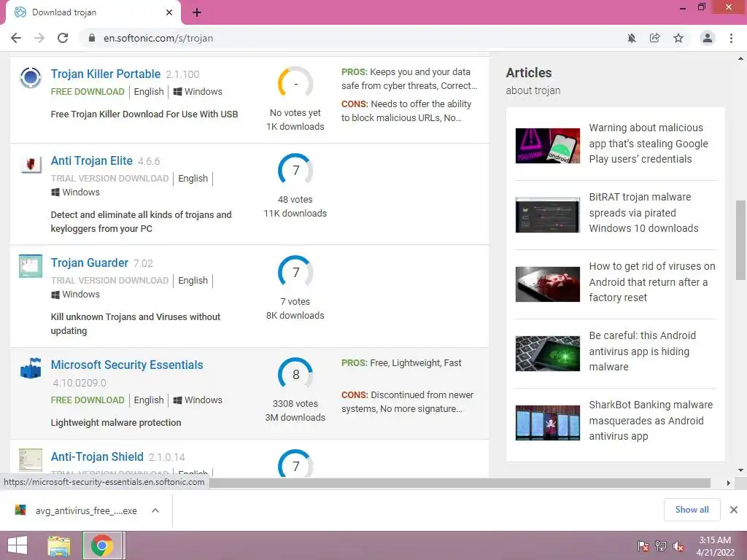Open a new browser tab

click(197, 13)
